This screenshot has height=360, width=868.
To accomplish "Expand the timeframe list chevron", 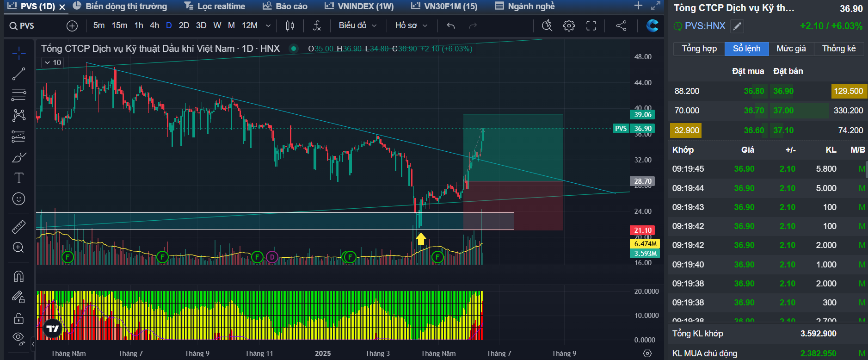I will pyautogui.click(x=268, y=26).
